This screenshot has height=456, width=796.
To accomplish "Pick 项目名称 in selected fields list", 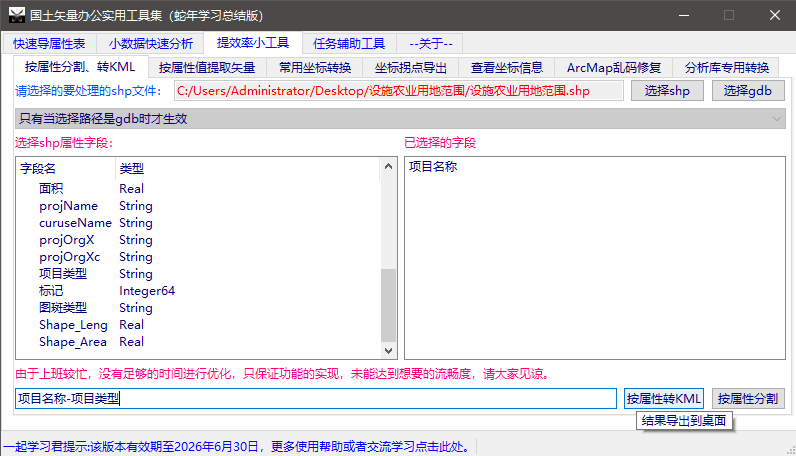I will tap(434, 167).
